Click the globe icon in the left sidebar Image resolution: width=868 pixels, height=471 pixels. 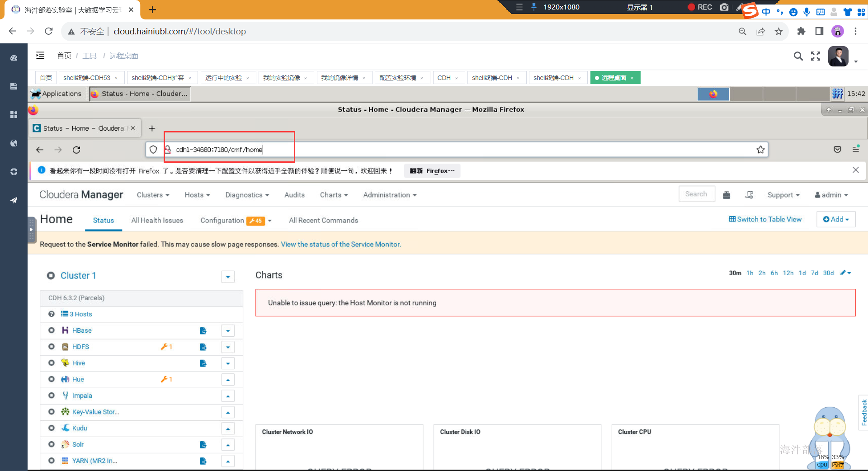14,143
